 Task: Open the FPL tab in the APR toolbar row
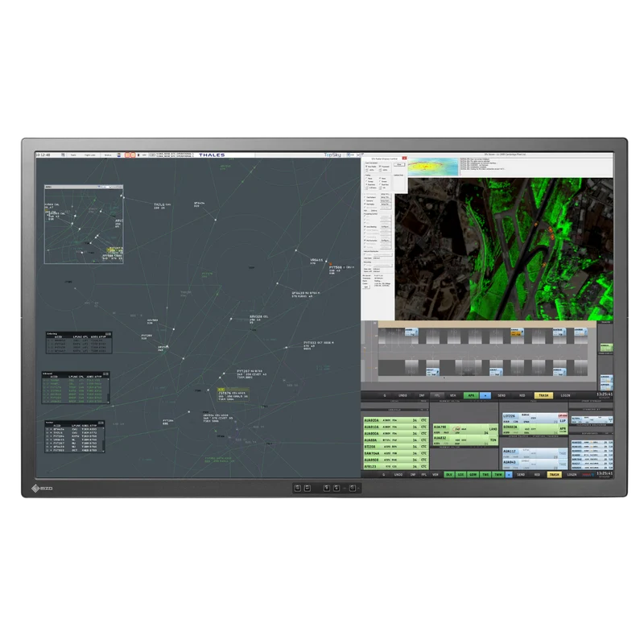point(437,395)
